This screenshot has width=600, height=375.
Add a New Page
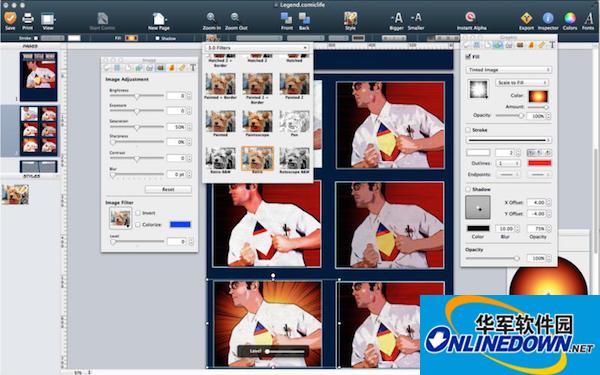point(159,19)
